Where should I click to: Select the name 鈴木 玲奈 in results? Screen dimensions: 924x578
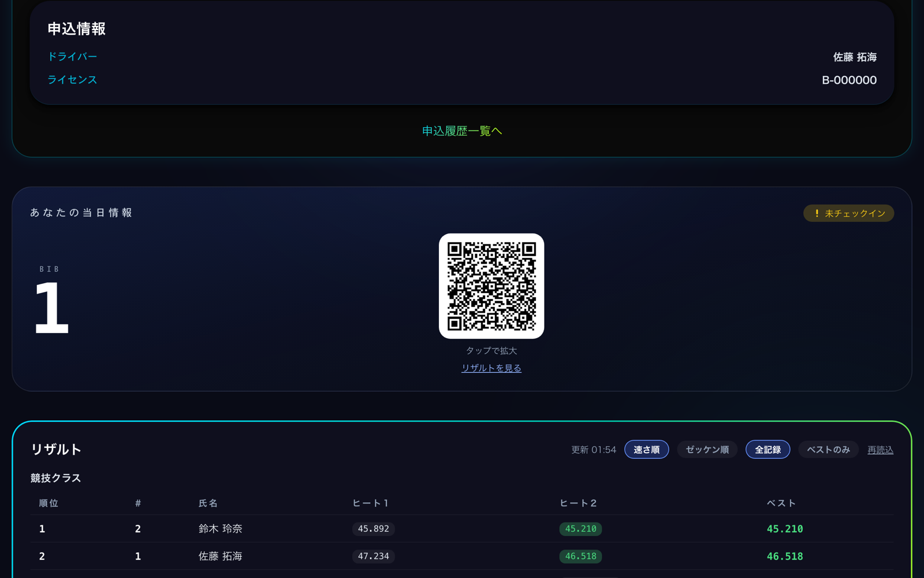click(221, 529)
